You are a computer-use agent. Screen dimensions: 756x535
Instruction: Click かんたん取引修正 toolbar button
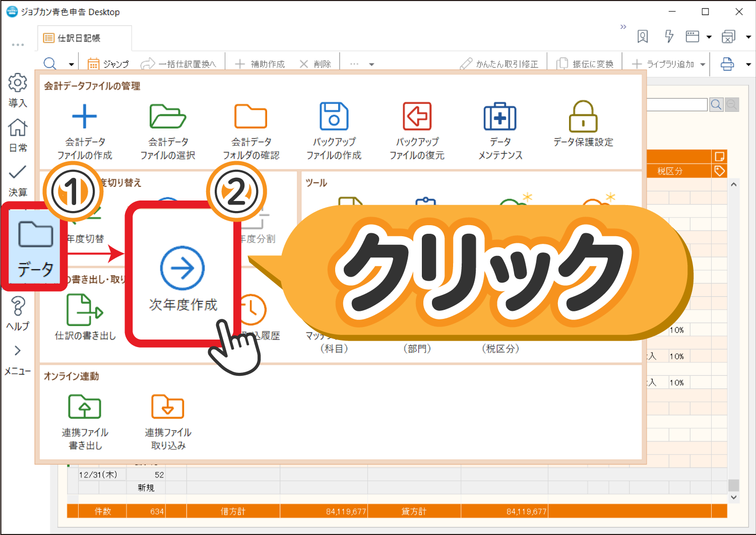tap(499, 64)
